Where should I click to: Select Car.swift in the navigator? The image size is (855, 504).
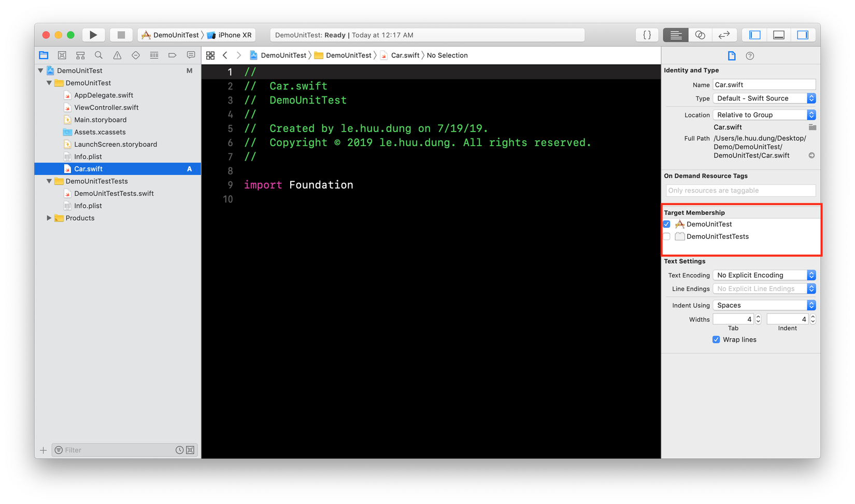click(x=118, y=169)
